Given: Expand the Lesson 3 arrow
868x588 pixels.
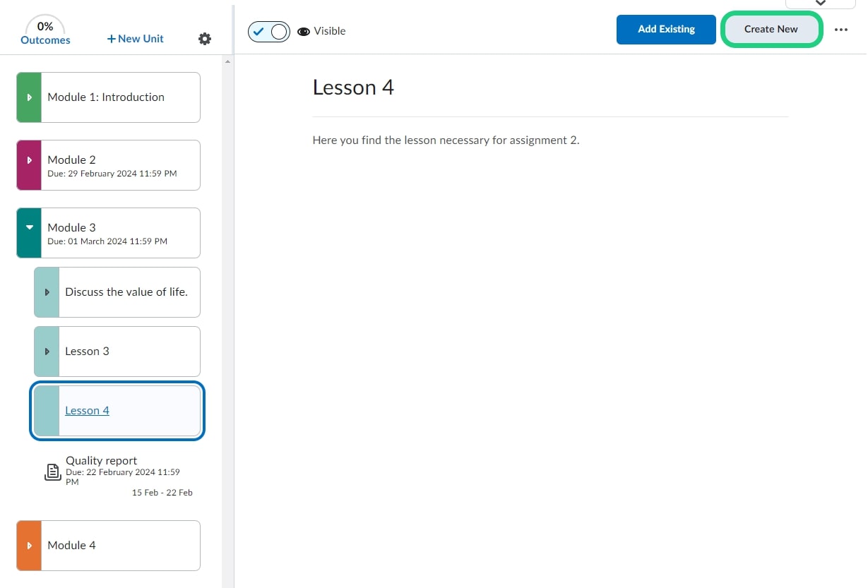Looking at the screenshot, I should click(x=47, y=352).
